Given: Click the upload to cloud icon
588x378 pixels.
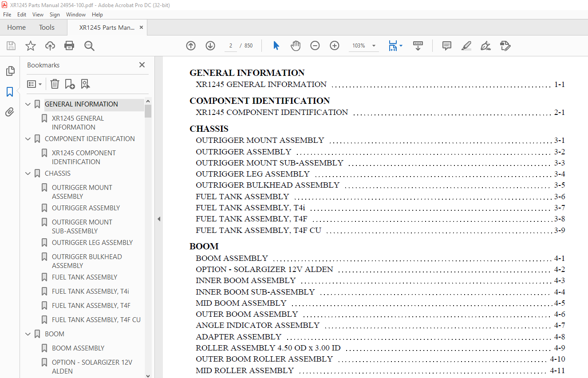Looking at the screenshot, I should 50,46.
